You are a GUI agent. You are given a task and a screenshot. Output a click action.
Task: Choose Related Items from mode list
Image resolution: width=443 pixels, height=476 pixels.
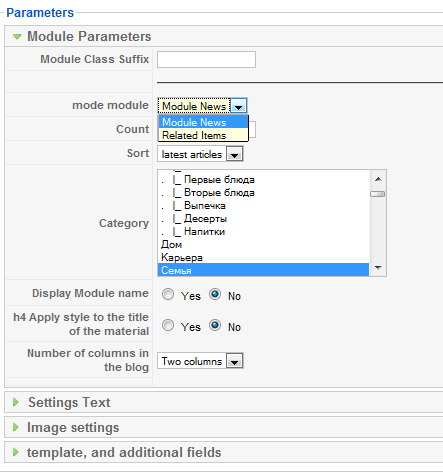[x=203, y=135]
